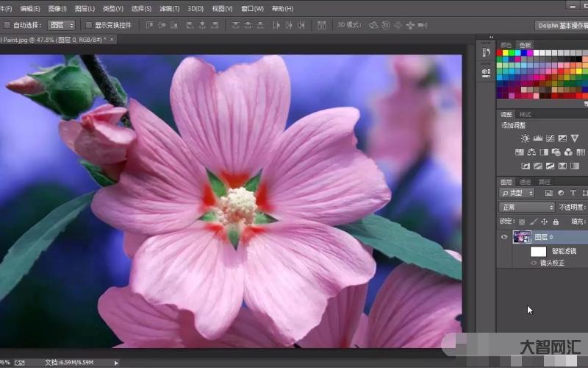The width and height of the screenshot is (588, 368).
Task: Pick the red swatch in the 色板 panel
Action: (501, 53)
